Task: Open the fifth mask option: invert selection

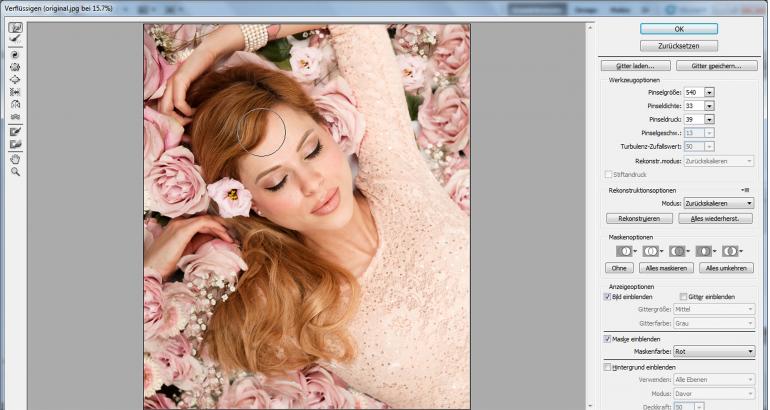Action: coord(732,251)
